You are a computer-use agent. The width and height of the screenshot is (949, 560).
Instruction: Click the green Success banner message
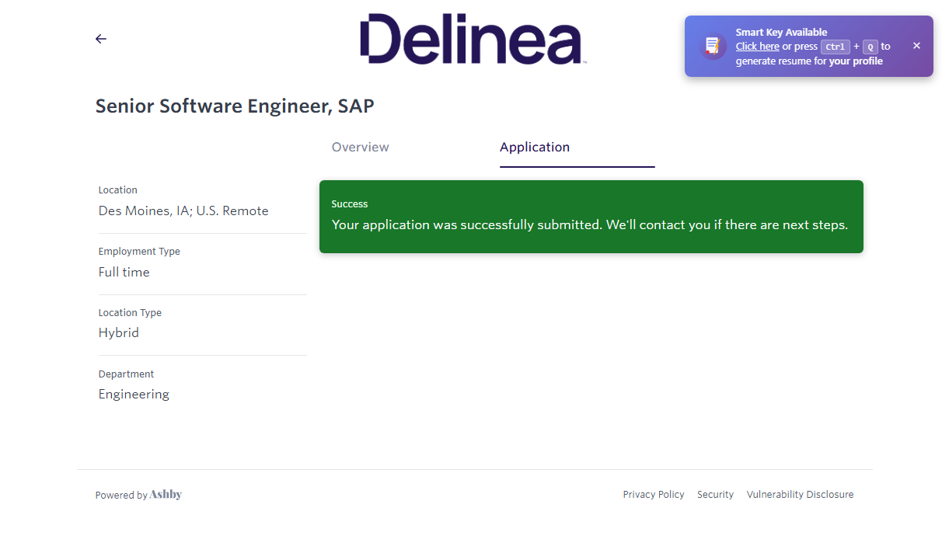click(x=589, y=225)
